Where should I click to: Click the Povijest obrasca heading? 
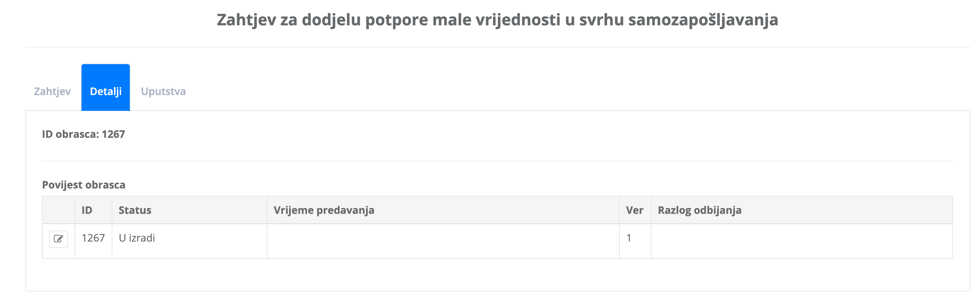tap(84, 185)
